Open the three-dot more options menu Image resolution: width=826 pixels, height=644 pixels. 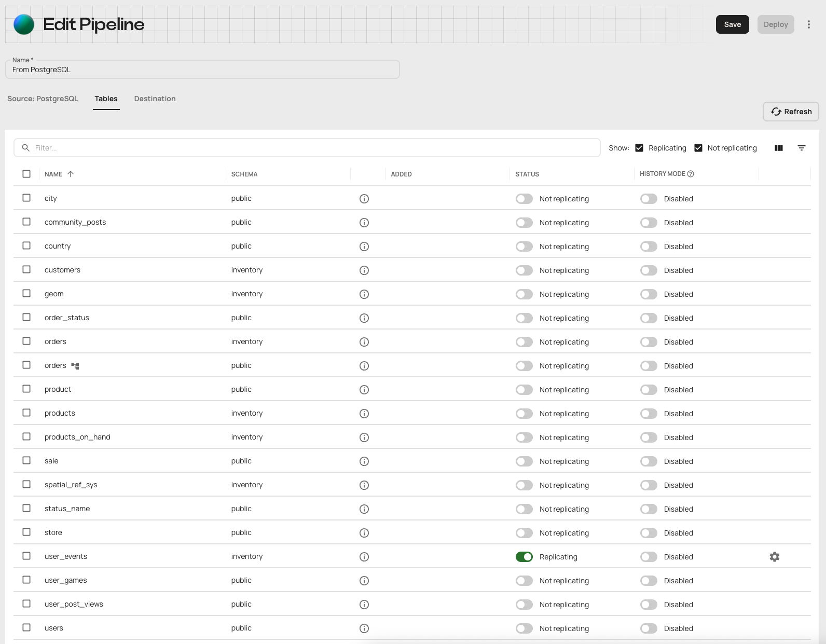tap(808, 24)
